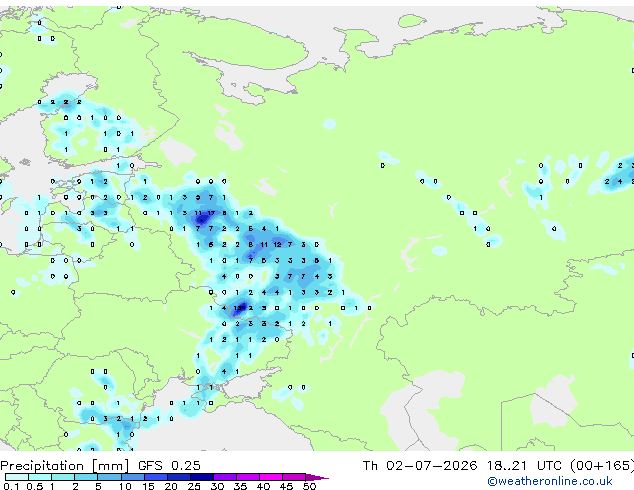Click the '12' precipitation value on map
This screenshot has height=490, width=634.
(x=277, y=245)
